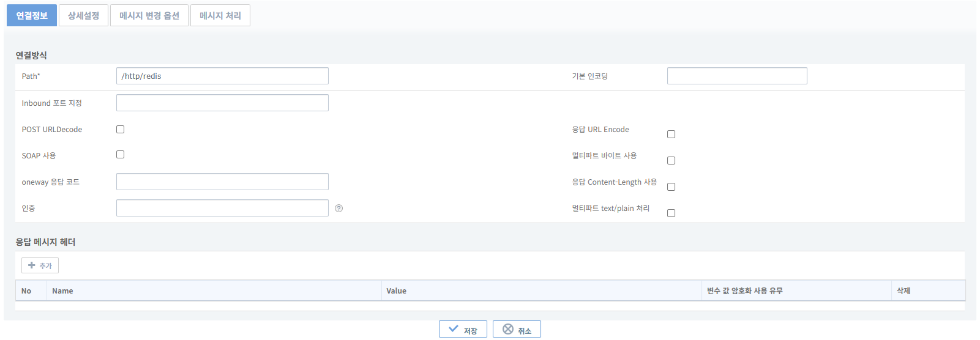Click the 취소 cancel button
This screenshot has height=340, width=980.
[517, 330]
